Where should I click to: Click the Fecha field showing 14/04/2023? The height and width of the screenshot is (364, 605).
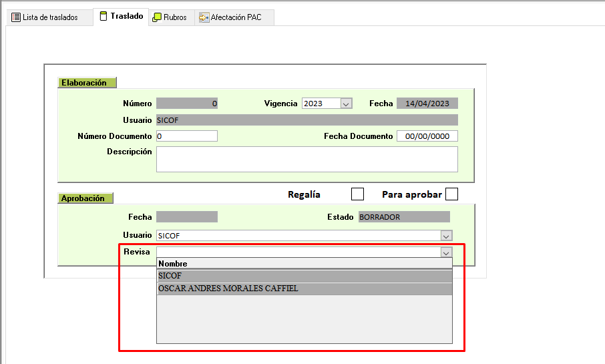(427, 104)
